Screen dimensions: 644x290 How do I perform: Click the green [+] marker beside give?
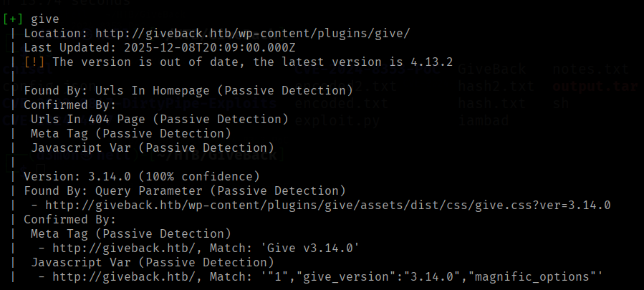click(14, 18)
